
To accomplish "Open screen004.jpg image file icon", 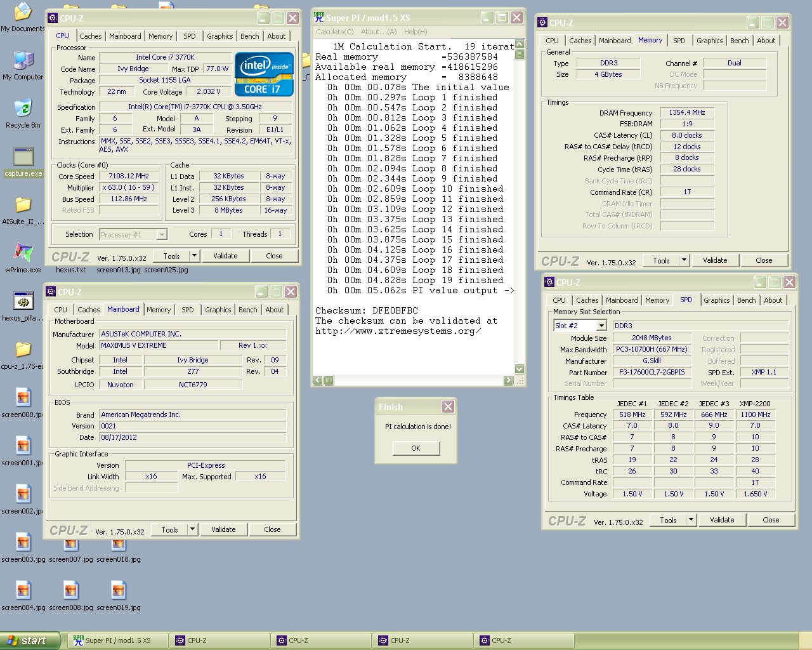I will pos(23,597).
